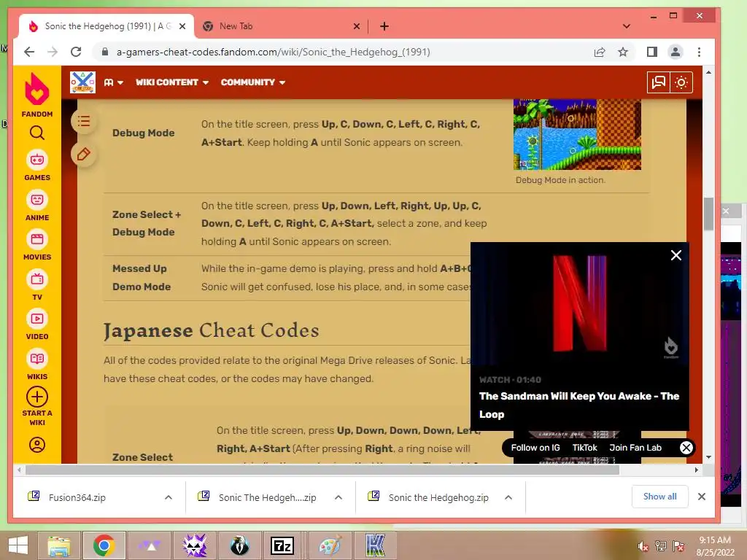Click the vertical scrollbar thumb
The height and width of the screenshot is (560, 747).
708,214
